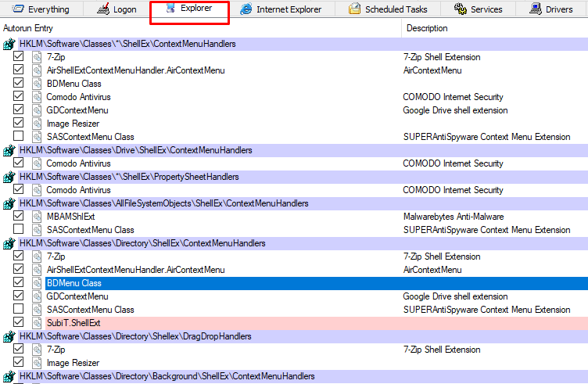Open the Services tab
The width and height of the screenshot is (588, 384).
point(478,9)
